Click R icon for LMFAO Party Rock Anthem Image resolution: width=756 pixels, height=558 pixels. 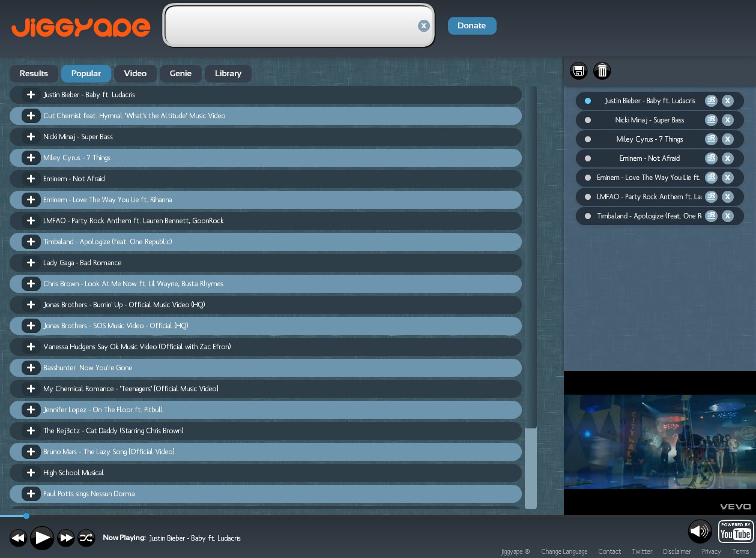(711, 197)
